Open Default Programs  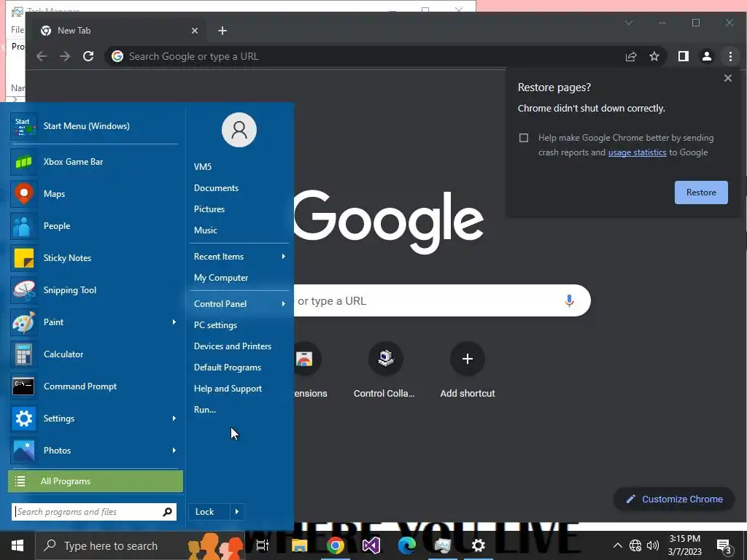[x=228, y=367]
